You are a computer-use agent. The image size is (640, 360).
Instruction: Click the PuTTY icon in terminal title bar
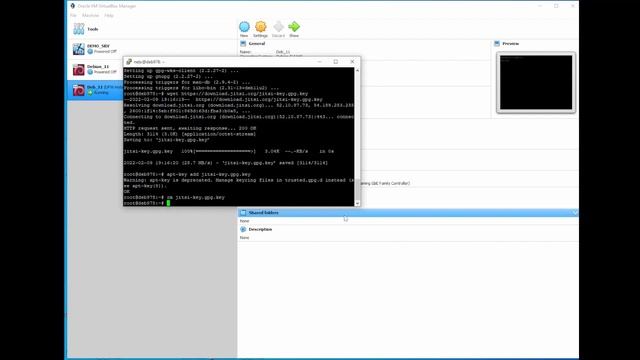click(129, 62)
